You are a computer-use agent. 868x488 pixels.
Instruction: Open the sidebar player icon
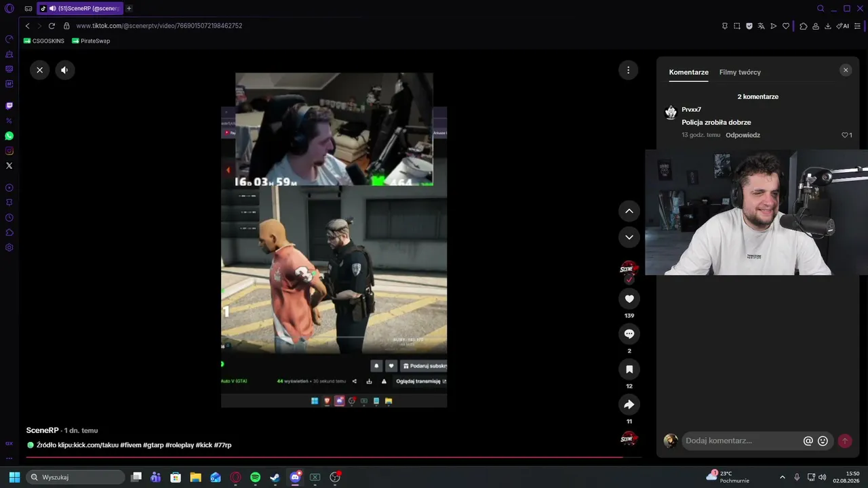[9, 188]
